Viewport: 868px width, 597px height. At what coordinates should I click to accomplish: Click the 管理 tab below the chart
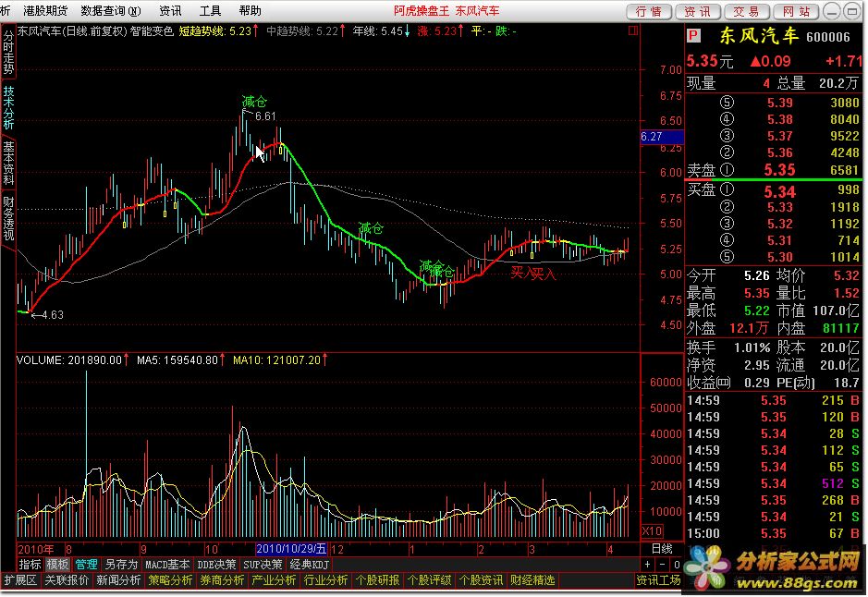[86, 565]
